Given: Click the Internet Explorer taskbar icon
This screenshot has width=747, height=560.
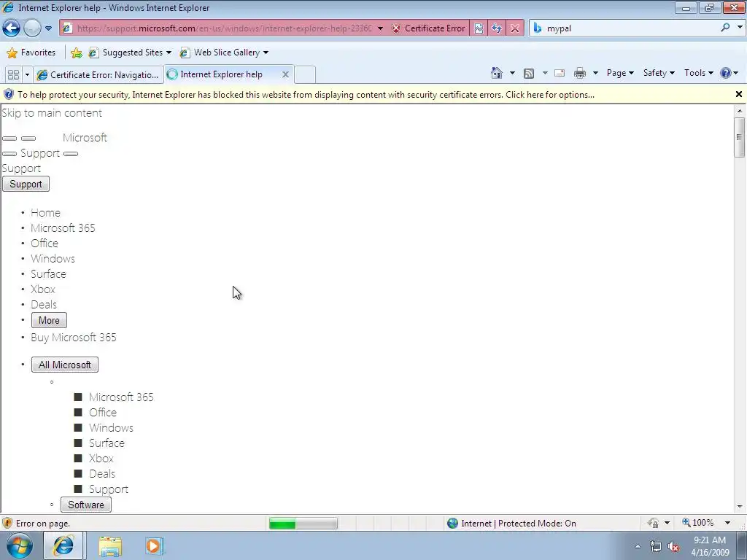Looking at the screenshot, I should (x=63, y=545).
